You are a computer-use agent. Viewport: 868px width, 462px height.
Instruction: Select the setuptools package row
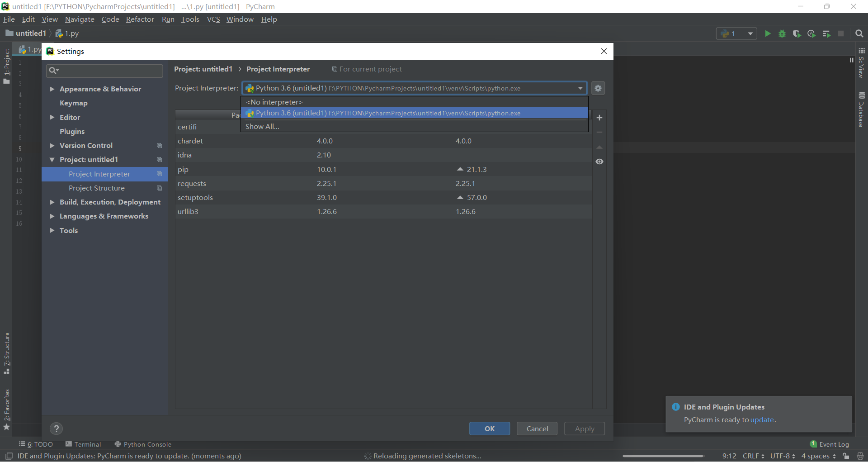[383, 198]
